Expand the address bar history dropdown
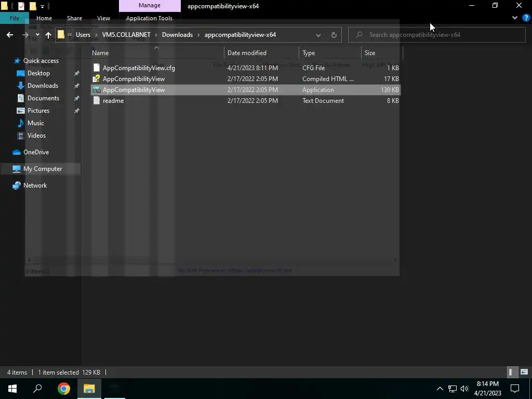This screenshot has height=399, width=532. [x=318, y=35]
